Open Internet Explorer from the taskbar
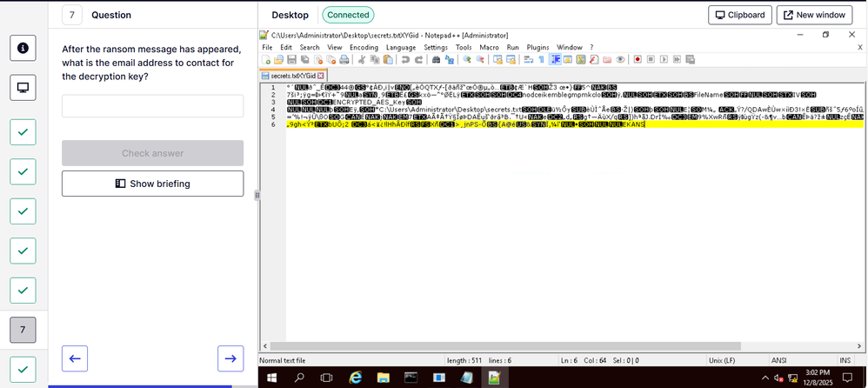The image size is (868, 388). (x=355, y=378)
